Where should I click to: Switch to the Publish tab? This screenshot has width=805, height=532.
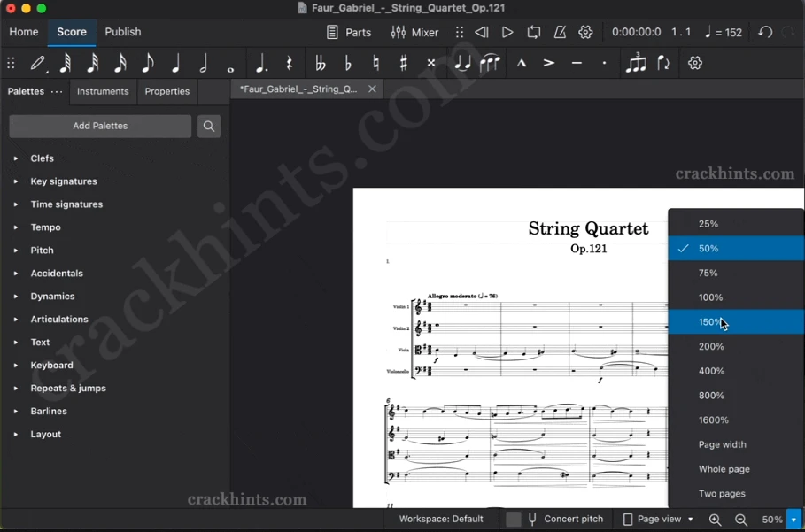pyautogui.click(x=122, y=32)
